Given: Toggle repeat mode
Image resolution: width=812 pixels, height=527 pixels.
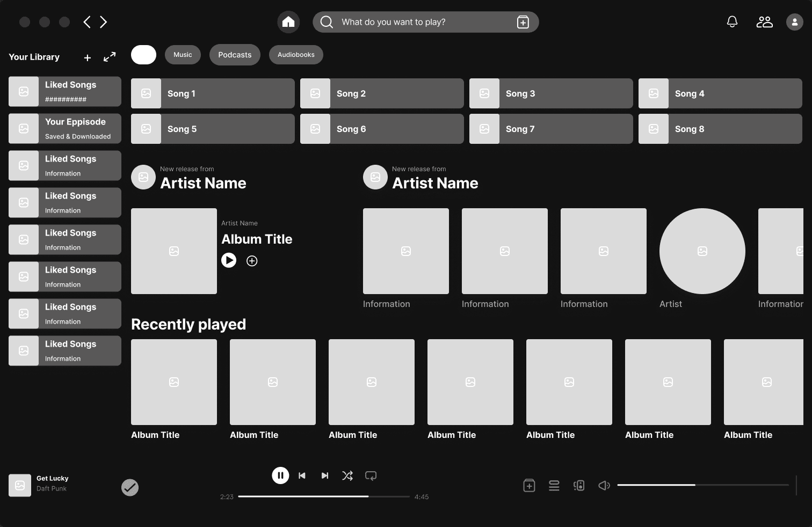Looking at the screenshot, I should 371,475.
